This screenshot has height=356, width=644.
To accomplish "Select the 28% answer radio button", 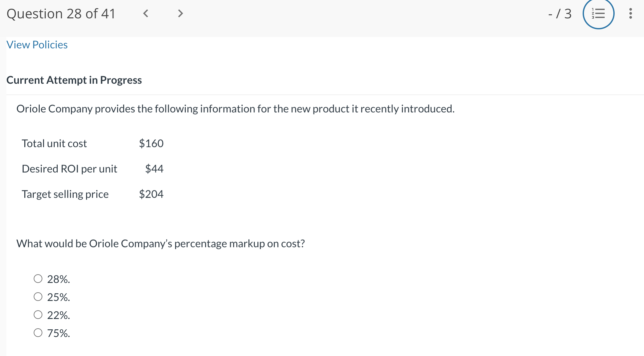I will pyautogui.click(x=38, y=279).
